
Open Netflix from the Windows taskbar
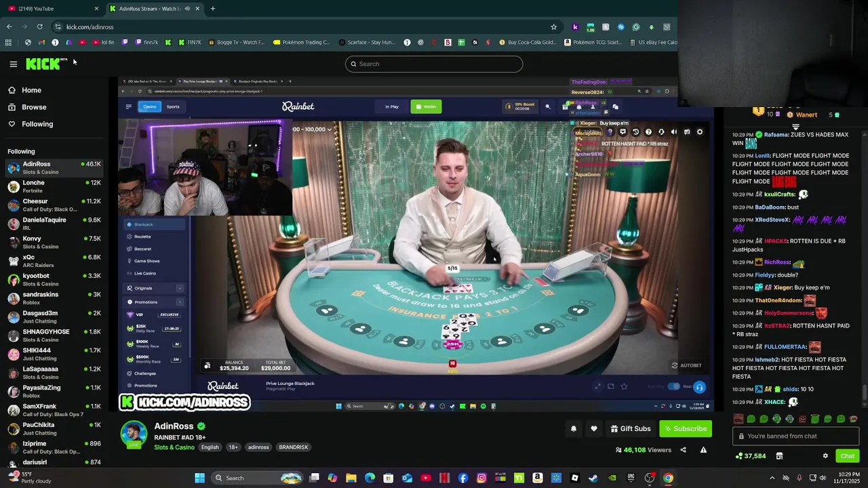444,478
